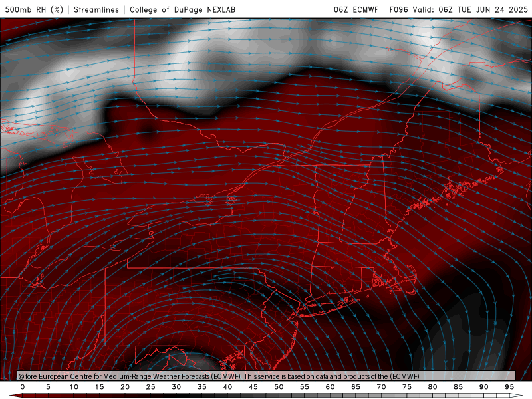Click the "60" value on color scale
This screenshot has height=399, width=532.
coord(330,387)
